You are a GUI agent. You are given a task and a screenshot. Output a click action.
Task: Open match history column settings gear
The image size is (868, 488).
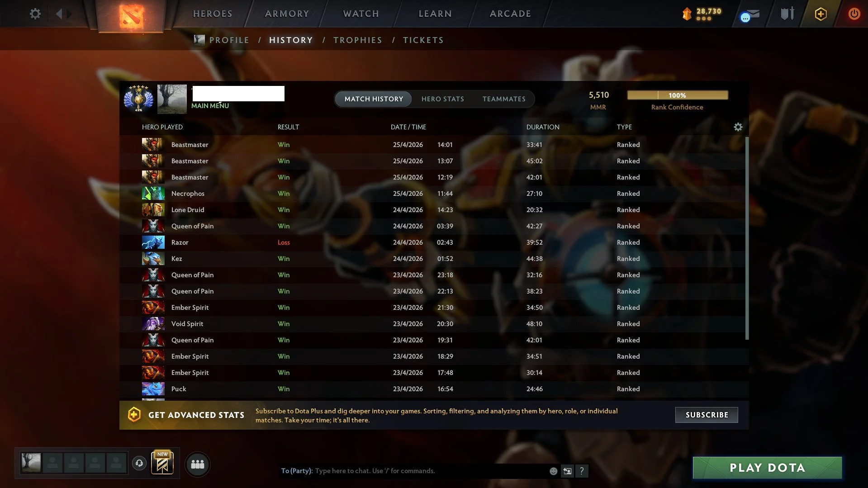tap(738, 127)
